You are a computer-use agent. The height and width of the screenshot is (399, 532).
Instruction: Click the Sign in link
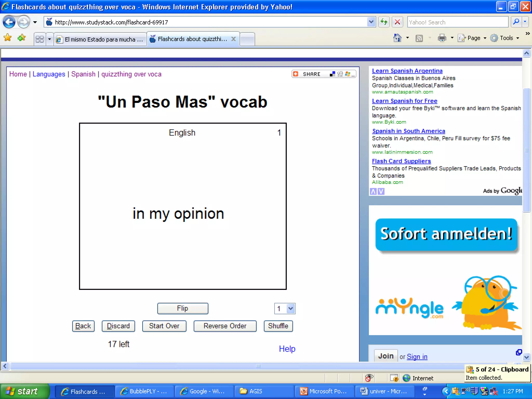pos(417,357)
